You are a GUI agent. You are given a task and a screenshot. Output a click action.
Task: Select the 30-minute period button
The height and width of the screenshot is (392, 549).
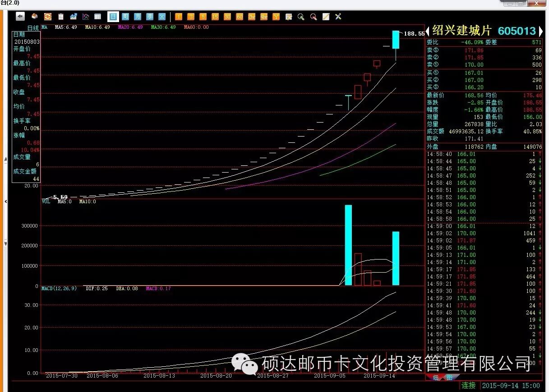coord(227,17)
